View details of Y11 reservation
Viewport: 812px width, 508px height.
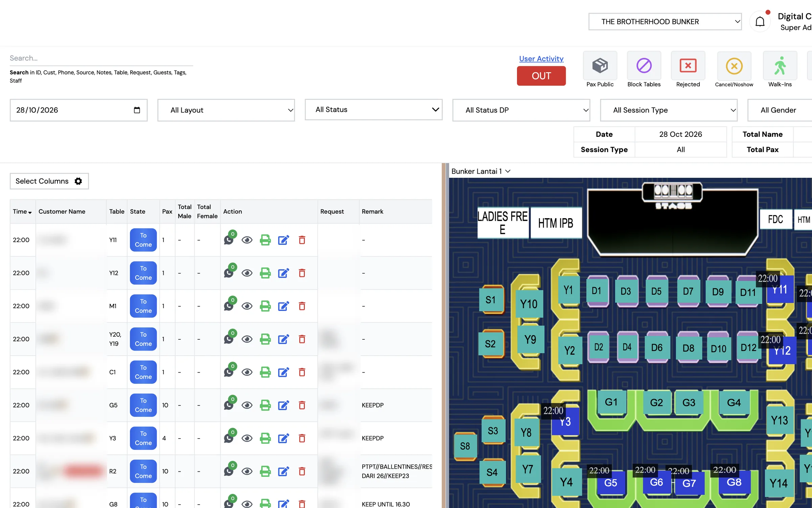247,240
